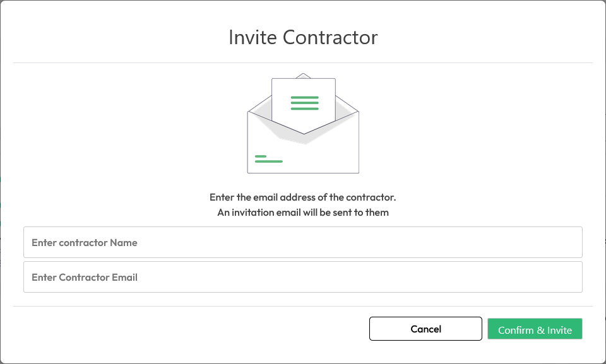
Task: Click the green text lines on the letter
Action: point(304,103)
